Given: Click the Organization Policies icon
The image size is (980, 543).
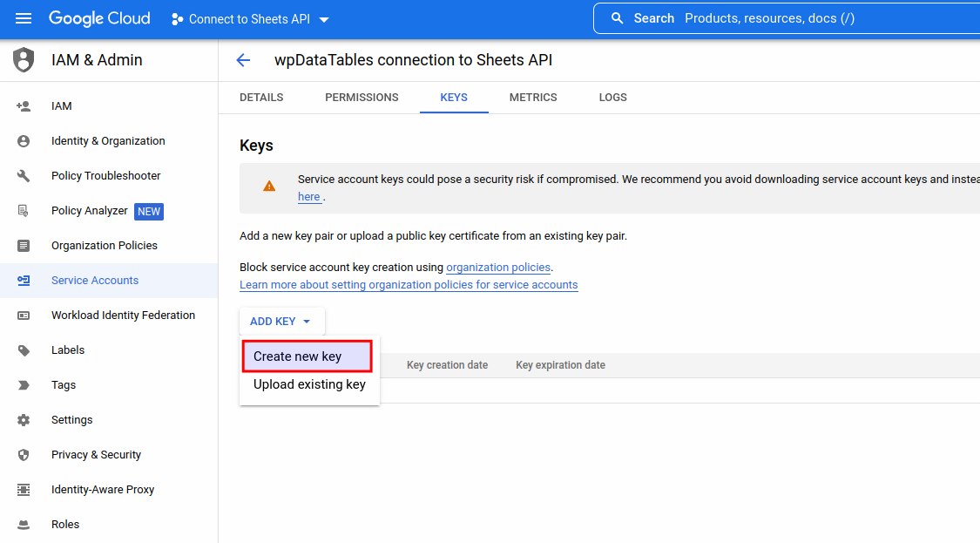Looking at the screenshot, I should [x=24, y=246].
